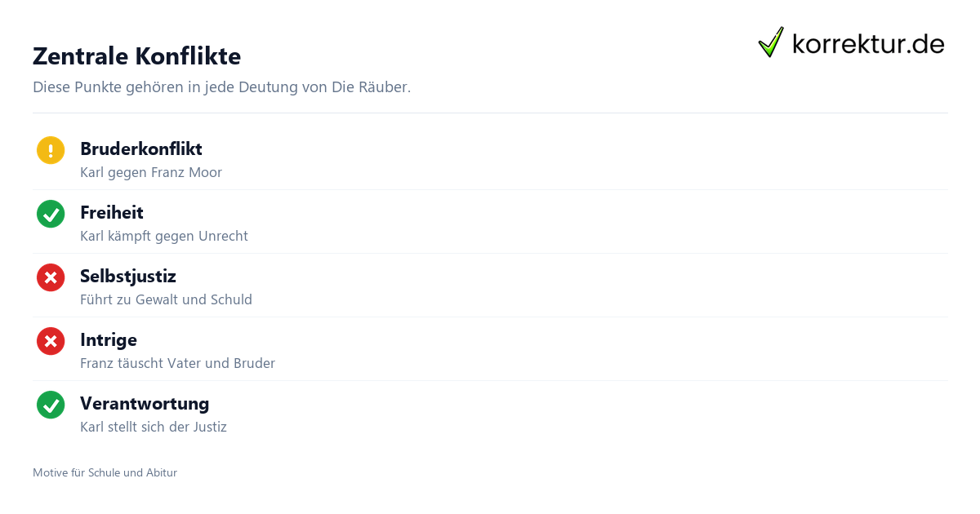Click the green checkmark in korrektur.de logo

pyautogui.click(x=771, y=42)
